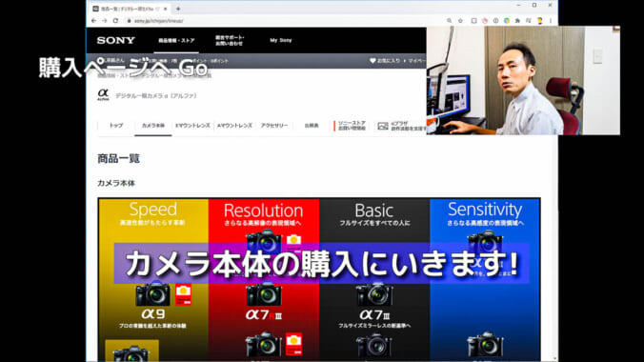Image resolution: width=644 pixels, height=362 pixels.
Task: Click the SONY logo
Action: [x=116, y=40]
